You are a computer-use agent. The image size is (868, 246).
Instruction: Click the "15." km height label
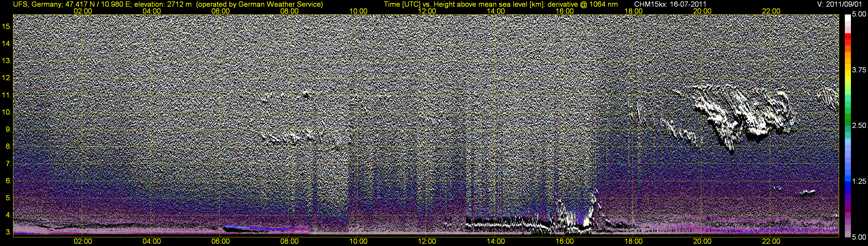coord(7,26)
